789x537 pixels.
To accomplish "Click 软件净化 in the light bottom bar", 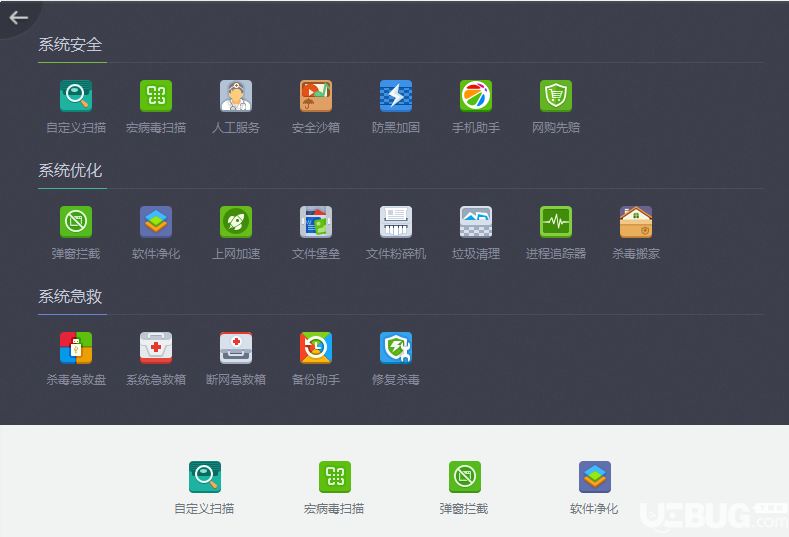I will pos(594,477).
